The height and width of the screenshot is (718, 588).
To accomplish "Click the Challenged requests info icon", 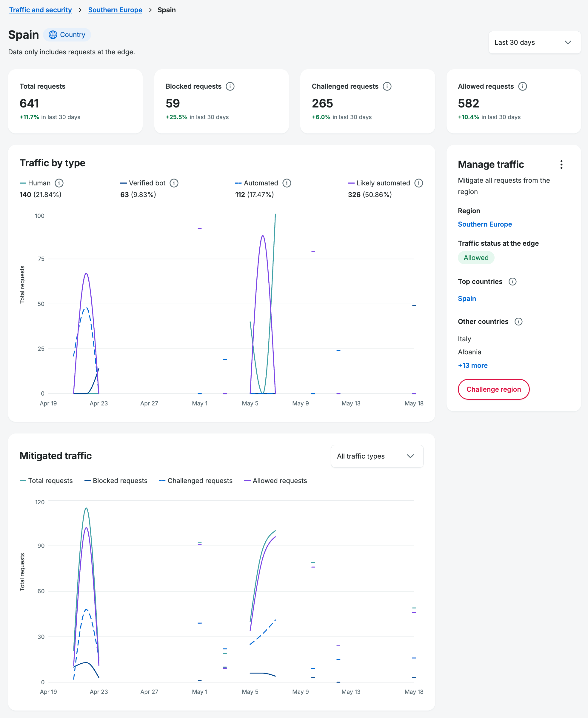I will (387, 86).
